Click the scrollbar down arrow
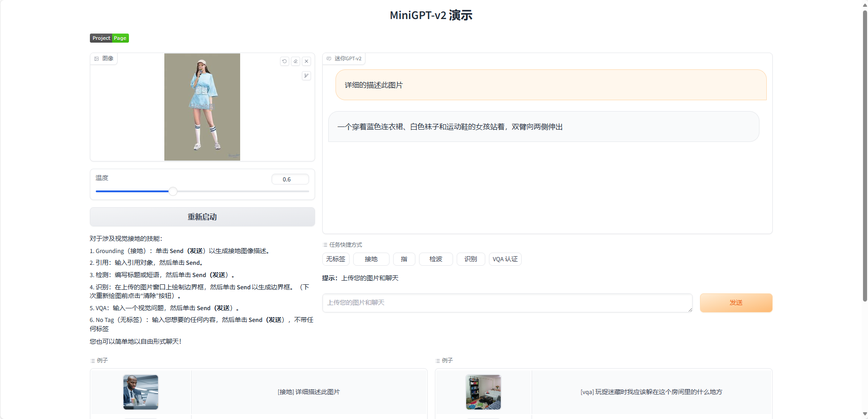Viewport: 868px width, 419px height. pyautogui.click(x=865, y=414)
